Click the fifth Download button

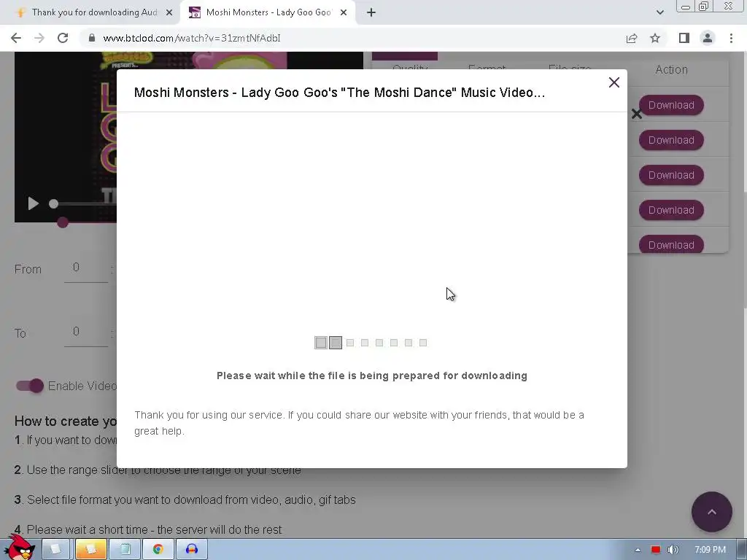671,244
